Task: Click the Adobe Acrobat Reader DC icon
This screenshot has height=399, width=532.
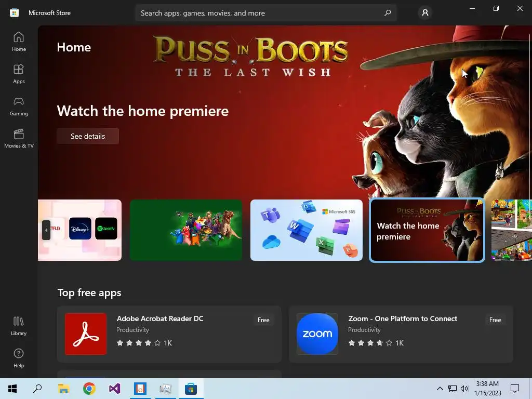Action: pos(86,334)
